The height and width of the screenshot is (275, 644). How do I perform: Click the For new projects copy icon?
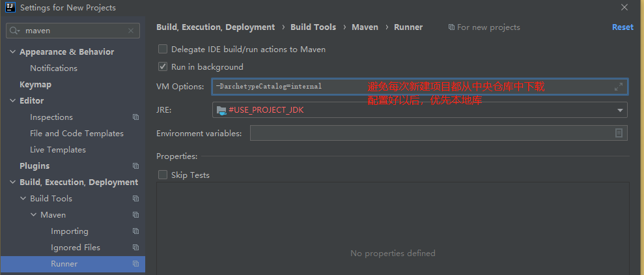click(451, 27)
